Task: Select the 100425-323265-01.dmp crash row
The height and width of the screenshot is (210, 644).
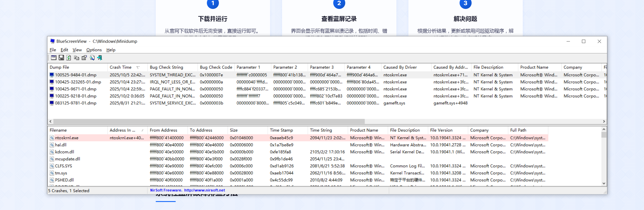Action: [327, 82]
